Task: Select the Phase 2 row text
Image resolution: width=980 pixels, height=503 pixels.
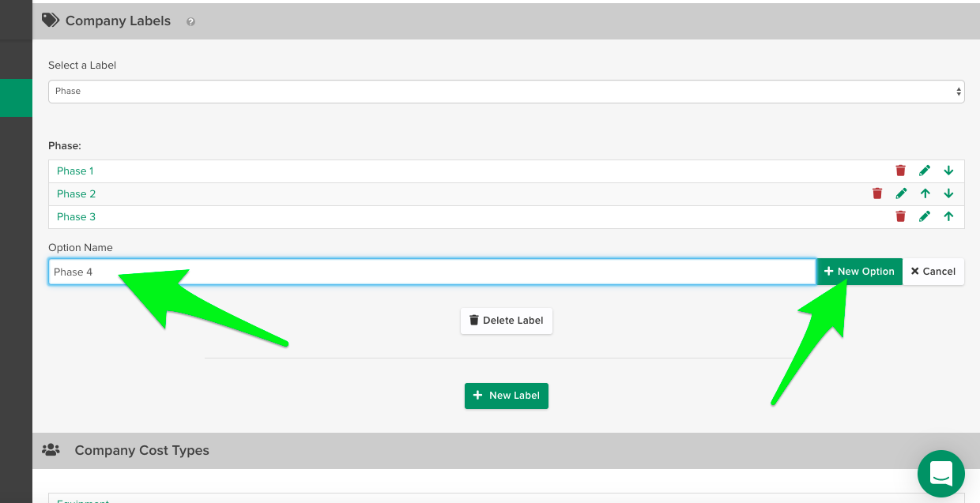Action: point(77,193)
